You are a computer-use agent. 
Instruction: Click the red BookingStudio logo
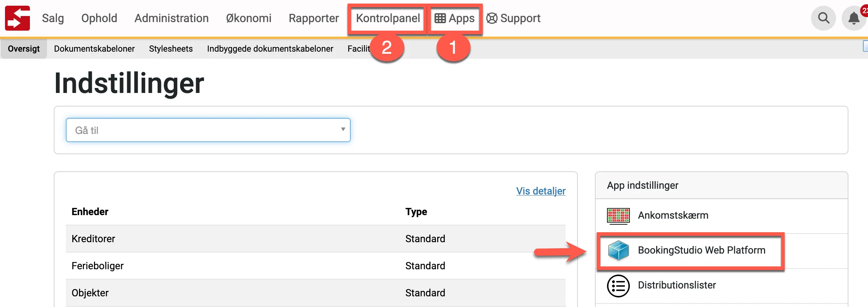[x=17, y=18]
